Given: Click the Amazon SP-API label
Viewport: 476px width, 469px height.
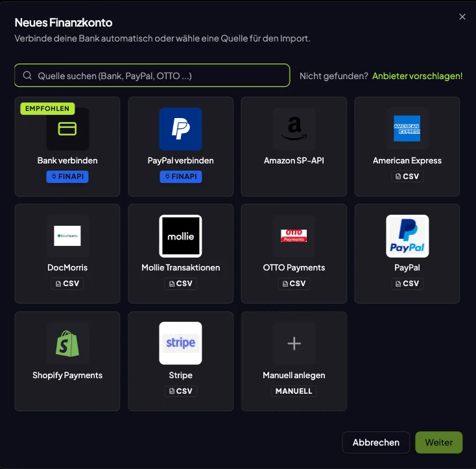Looking at the screenshot, I should [294, 161].
